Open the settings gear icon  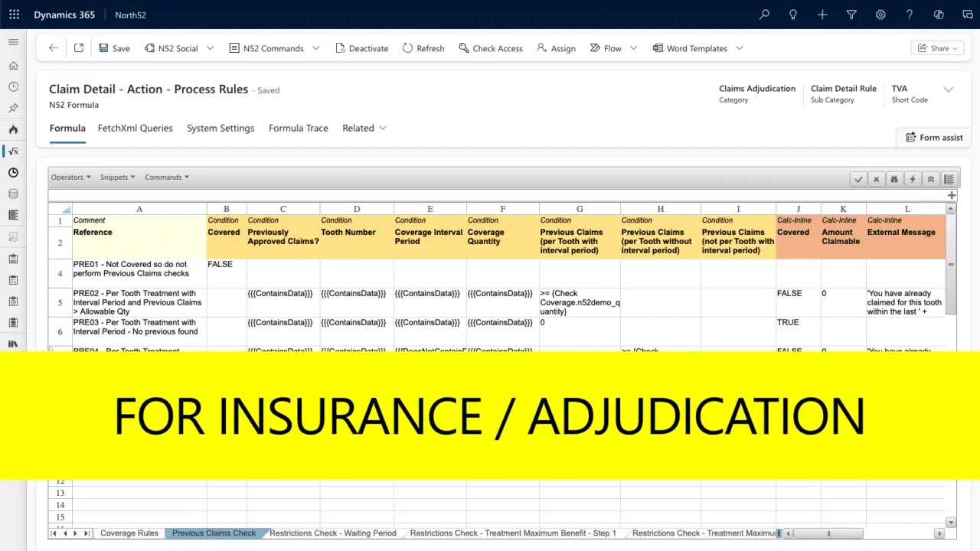[x=880, y=15]
